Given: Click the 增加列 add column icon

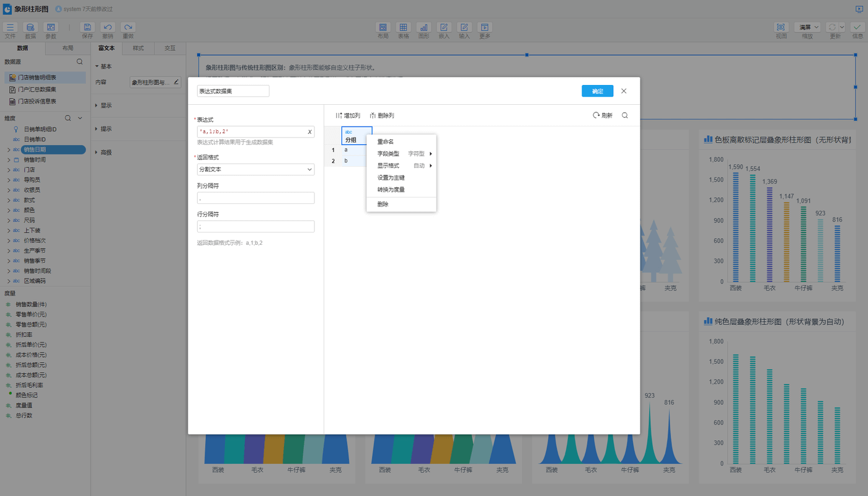Looking at the screenshot, I should (x=339, y=115).
